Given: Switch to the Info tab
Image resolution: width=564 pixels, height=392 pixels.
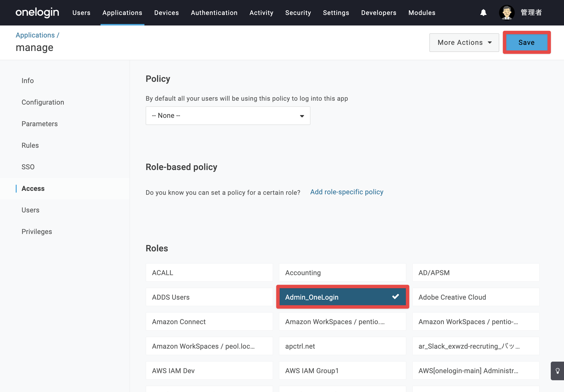Looking at the screenshot, I should (27, 81).
